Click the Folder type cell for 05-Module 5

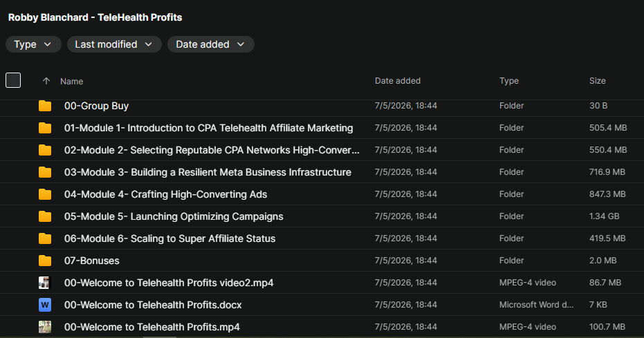[511, 216]
